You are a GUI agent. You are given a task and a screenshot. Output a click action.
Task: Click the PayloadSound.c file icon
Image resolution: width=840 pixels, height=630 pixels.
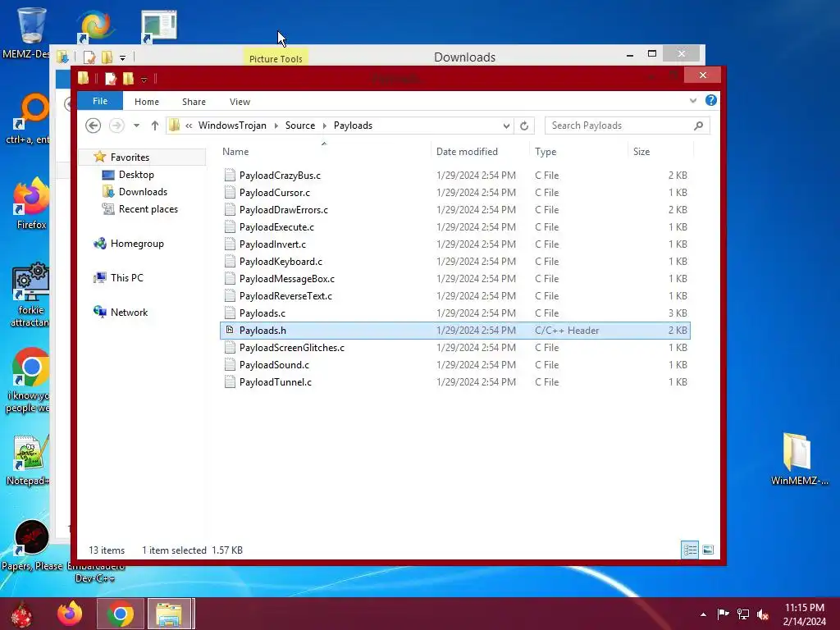tap(230, 365)
